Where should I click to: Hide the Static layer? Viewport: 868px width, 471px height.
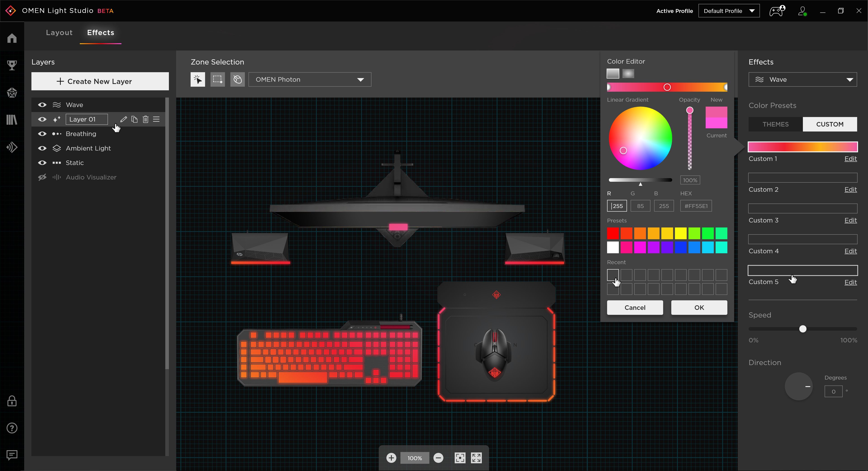click(42, 163)
